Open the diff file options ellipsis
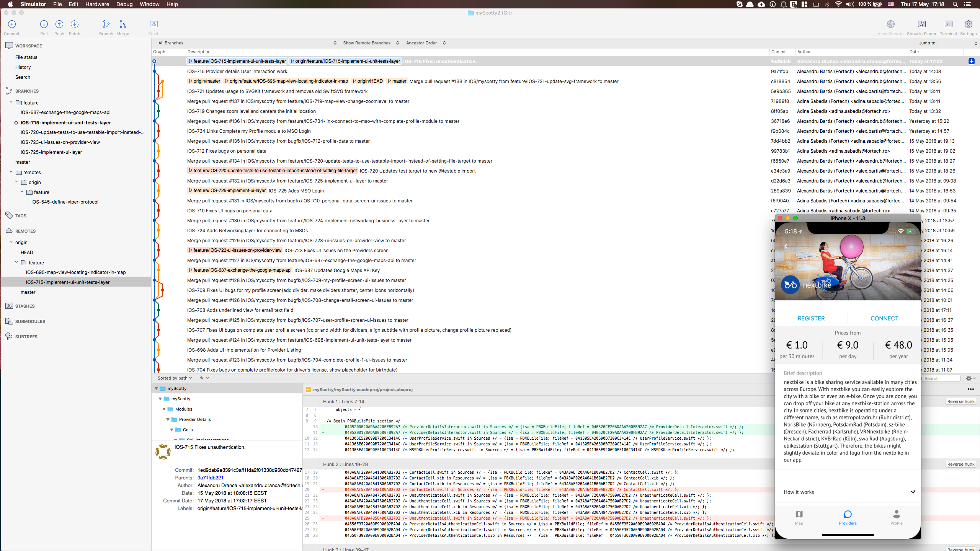Image resolution: width=980 pixels, height=551 pixels. [971, 389]
